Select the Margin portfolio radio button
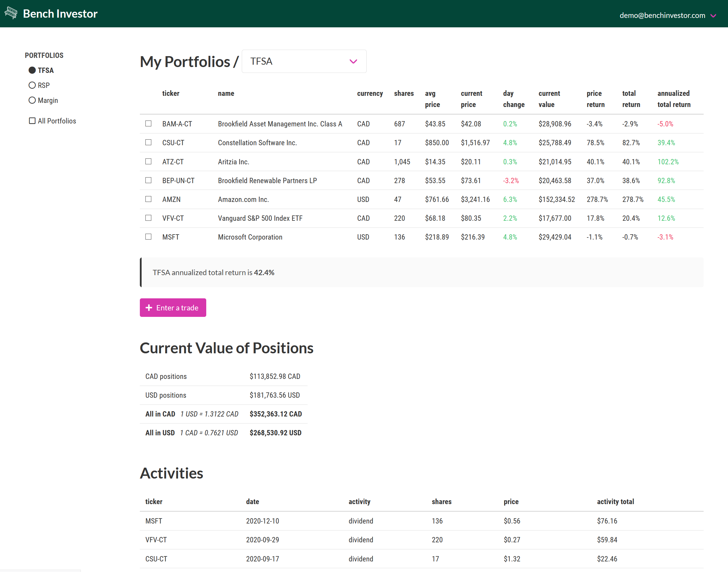This screenshot has width=728, height=572. coord(32,101)
